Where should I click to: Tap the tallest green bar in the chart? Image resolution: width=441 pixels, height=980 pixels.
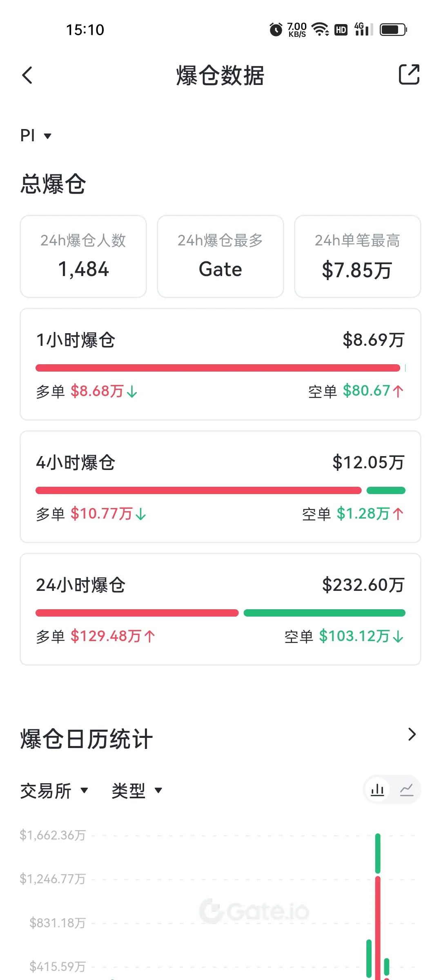(378, 853)
